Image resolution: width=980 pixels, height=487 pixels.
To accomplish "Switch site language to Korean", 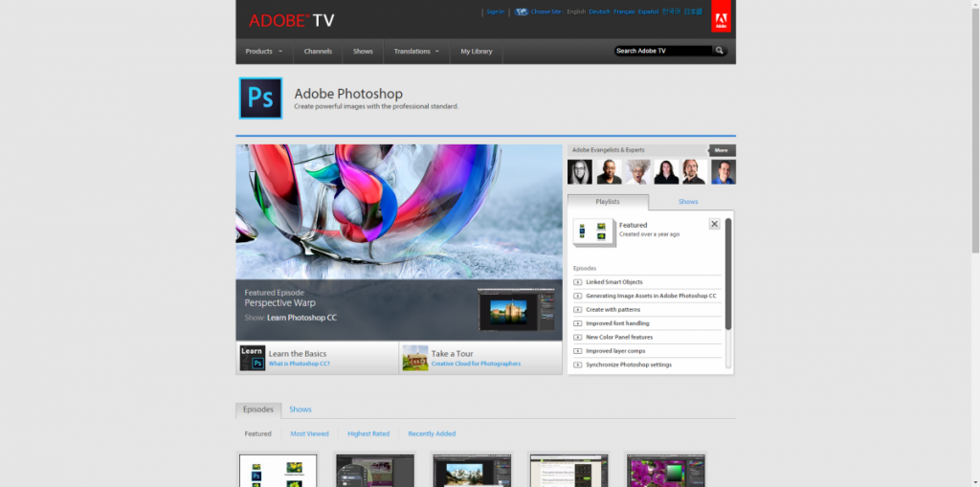I will 671,11.
